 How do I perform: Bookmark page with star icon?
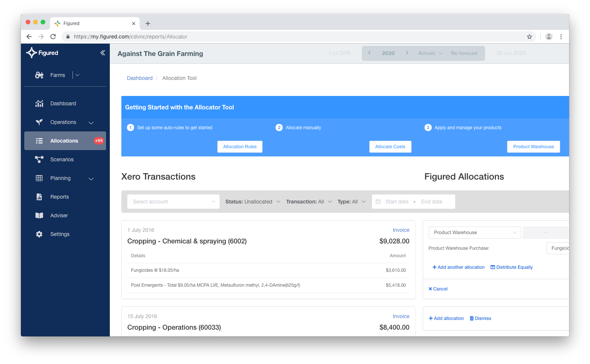(530, 37)
